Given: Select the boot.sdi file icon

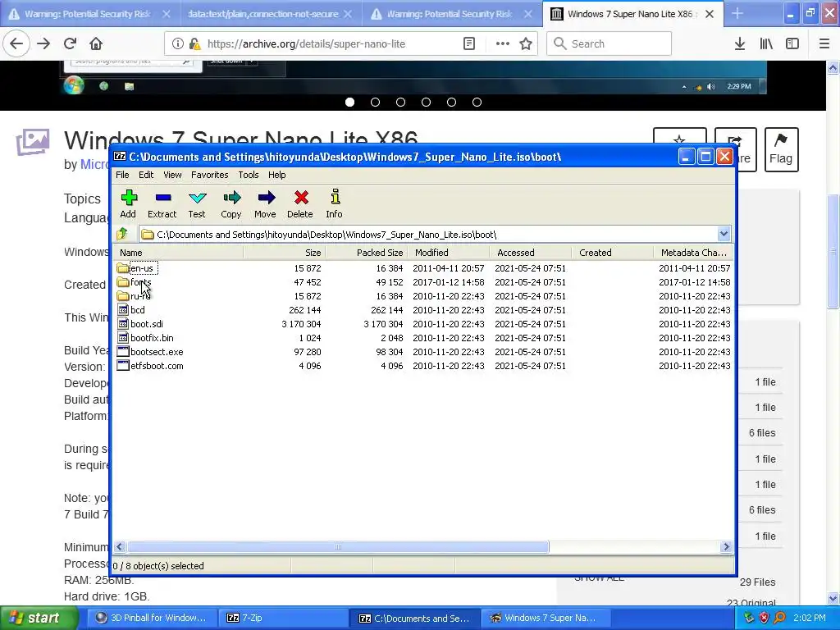Looking at the screenshot, I should (x=123, y=323).
